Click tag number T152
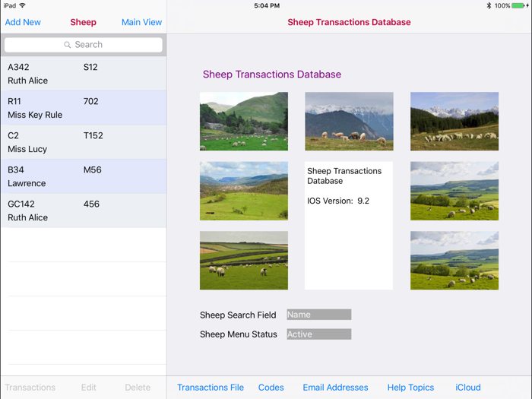 93,135
